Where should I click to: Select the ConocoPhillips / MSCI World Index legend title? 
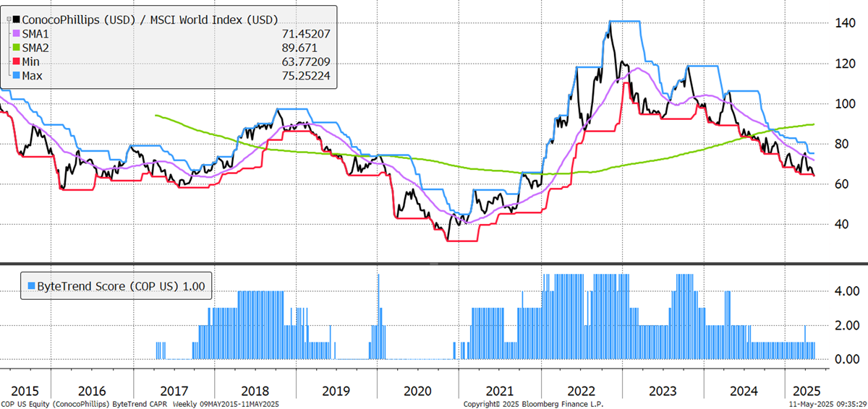click(x=150, y=19)
